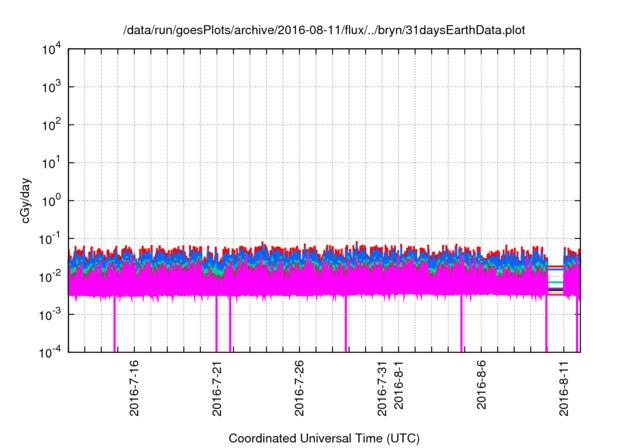Click the 10^2 y-axis tick label

(51, 125)
